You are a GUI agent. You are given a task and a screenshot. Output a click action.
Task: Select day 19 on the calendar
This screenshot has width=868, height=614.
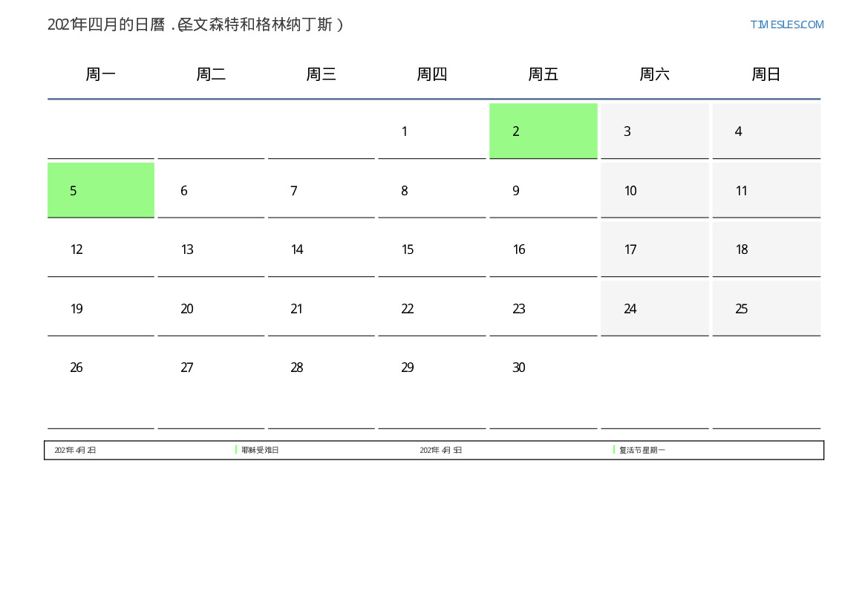coord(101,308)
